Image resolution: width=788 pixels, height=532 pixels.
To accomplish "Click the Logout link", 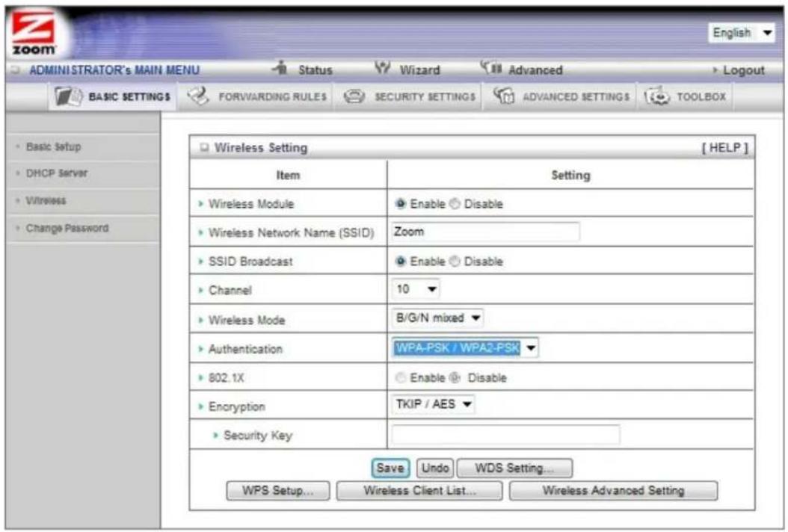I will [x=743, y=70].
